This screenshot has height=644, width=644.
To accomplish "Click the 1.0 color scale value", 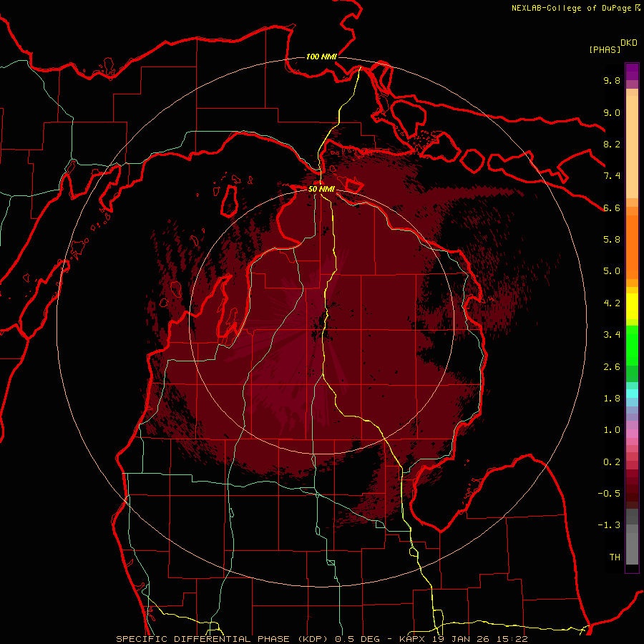I will (x=612, y=430).
